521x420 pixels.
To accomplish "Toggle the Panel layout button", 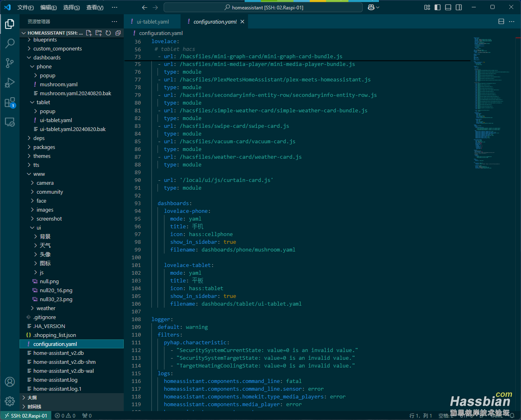I will click(448, 7).
